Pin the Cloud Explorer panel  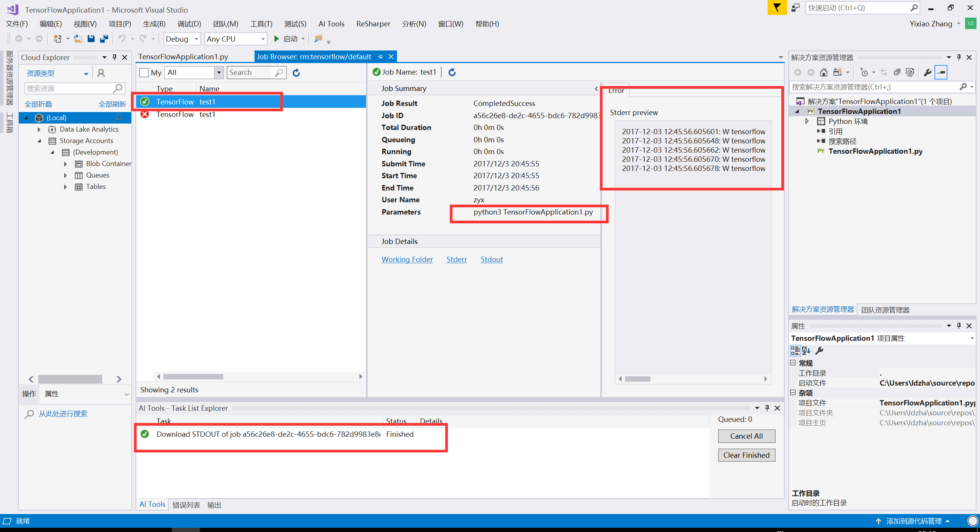[114, 57]
